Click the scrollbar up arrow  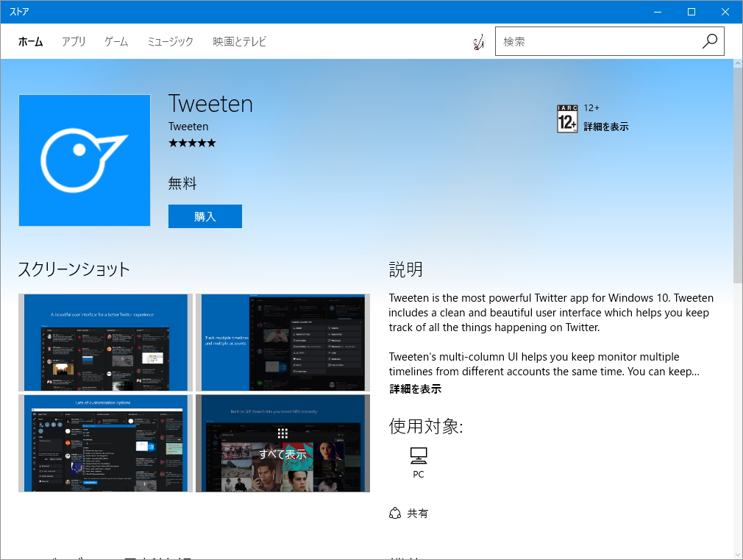click(738, 63)
